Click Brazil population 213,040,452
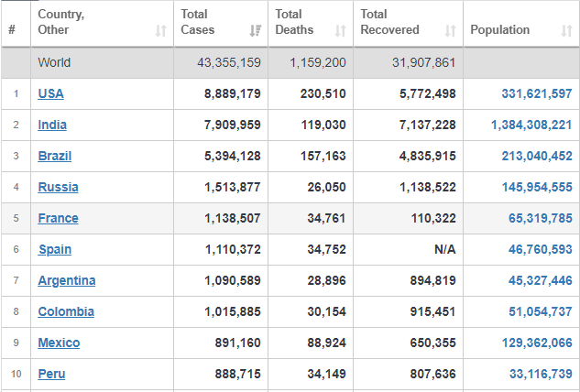Image resolution: width=580 pixels, height=392 pixels. pyautogui.click(x=537, y=156)
